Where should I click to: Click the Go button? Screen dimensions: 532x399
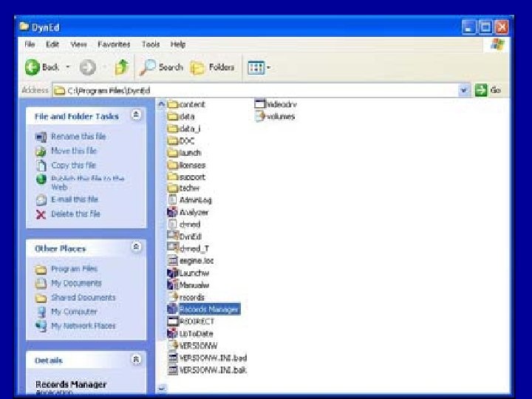tap(488, 90)
